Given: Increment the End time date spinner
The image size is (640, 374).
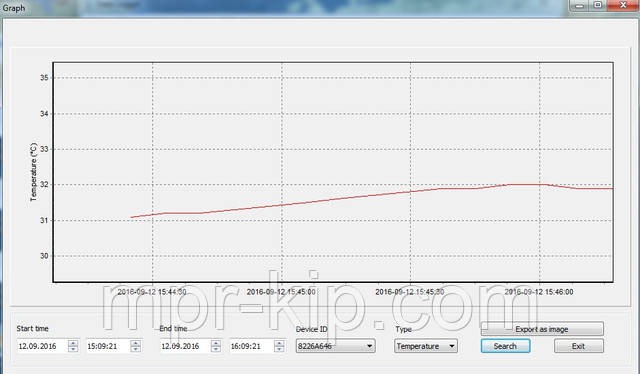Looking at the screenshot, I should coord(216,343).
